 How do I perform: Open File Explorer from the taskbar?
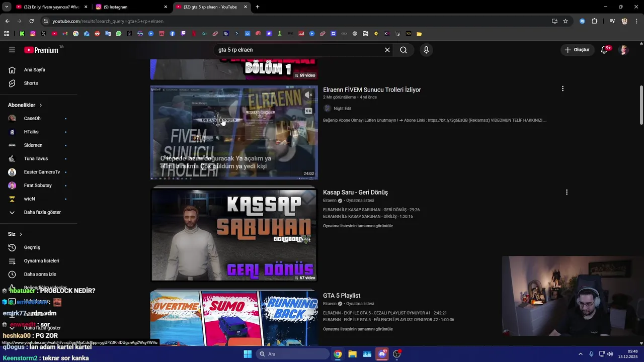click(353, 354)
